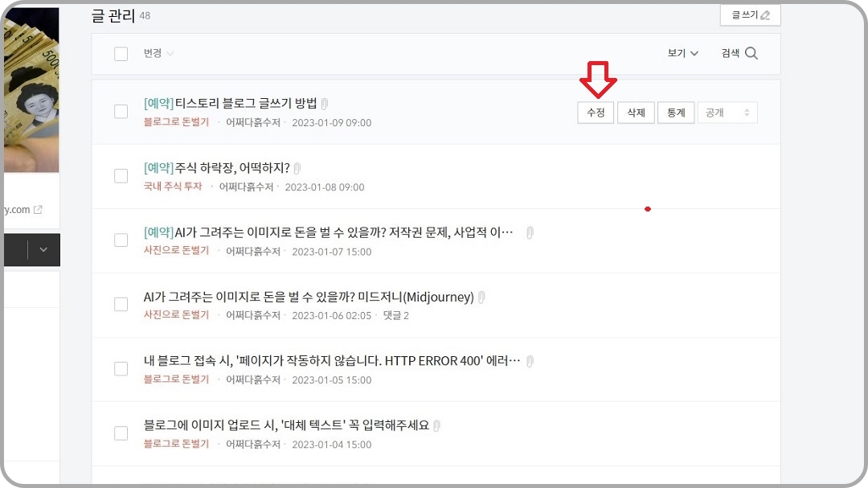This screenshot has height=488, width=868.
Task: Click the clip icon next to AI 저작권 문제 post
Action: coord(530,232)
